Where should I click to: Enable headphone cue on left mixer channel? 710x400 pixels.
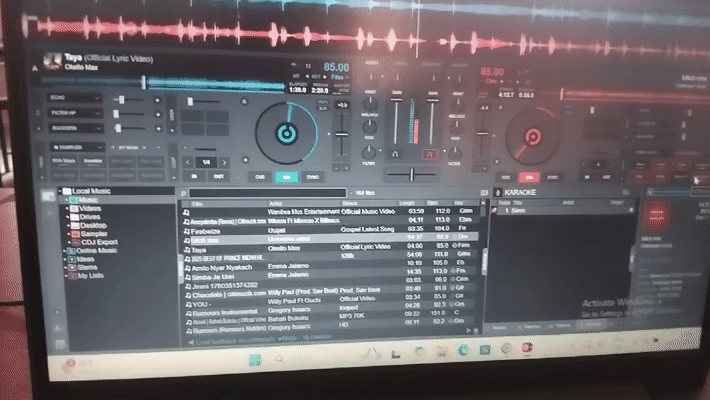(x=395, y=154)
